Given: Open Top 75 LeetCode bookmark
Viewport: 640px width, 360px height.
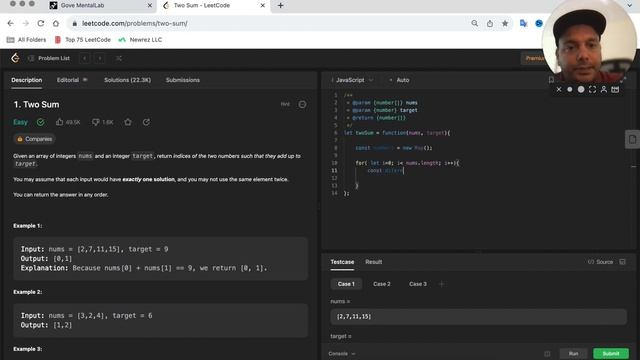Looking at the screenshot, I should tap(83, 40).
